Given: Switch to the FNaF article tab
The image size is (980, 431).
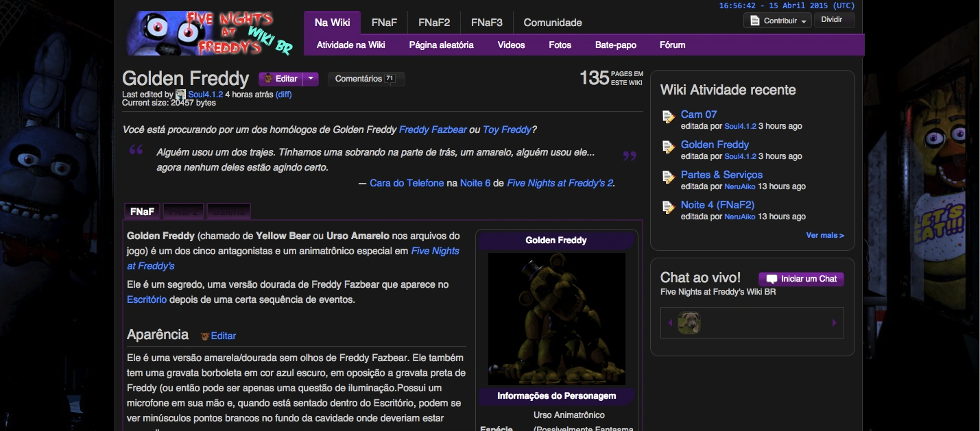Looking at the screenshot, I should [x=142, y=212].
